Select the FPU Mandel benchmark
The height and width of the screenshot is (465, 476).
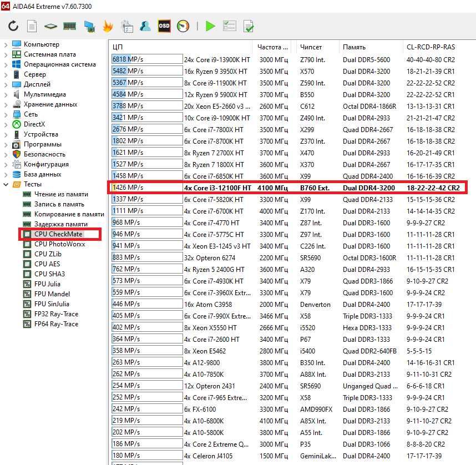(52, 294)
